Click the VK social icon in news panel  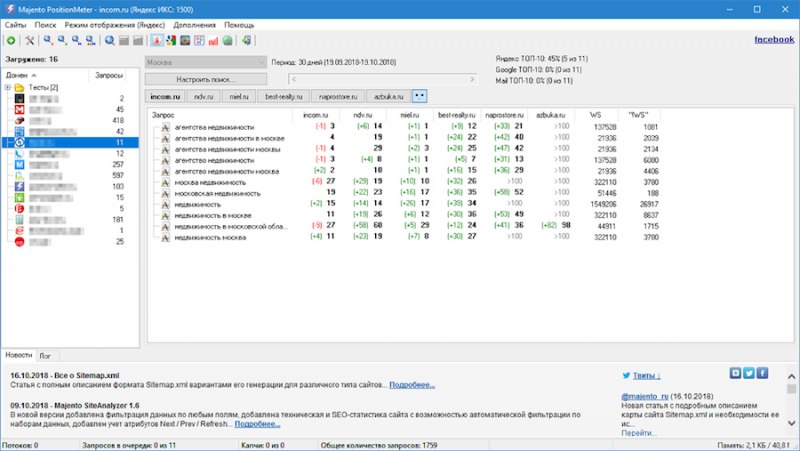click(x=735, y=373)
